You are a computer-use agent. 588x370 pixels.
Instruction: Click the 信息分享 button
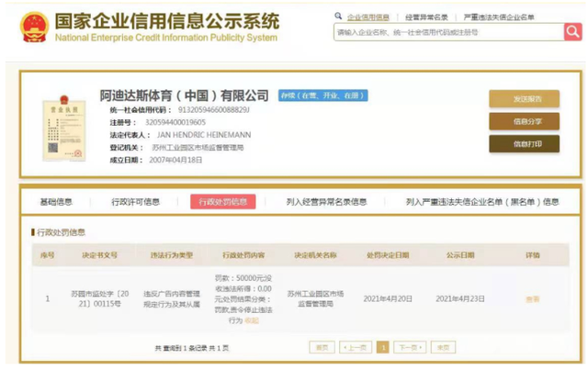524,121
